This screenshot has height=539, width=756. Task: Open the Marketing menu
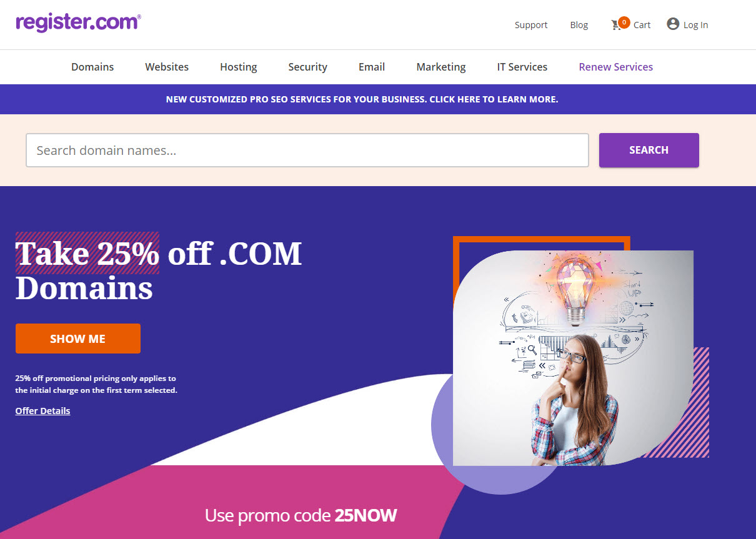pos(441,67)
